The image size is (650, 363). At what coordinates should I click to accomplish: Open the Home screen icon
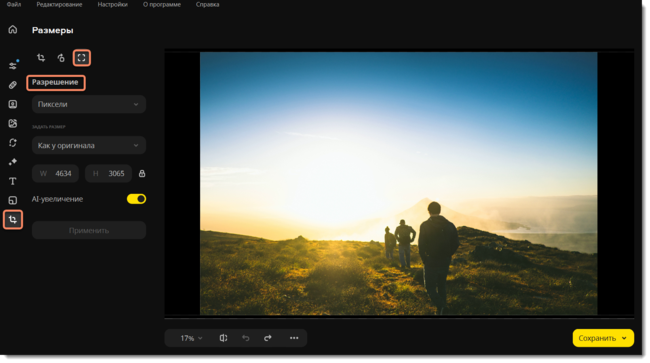(x=13, y=29)
